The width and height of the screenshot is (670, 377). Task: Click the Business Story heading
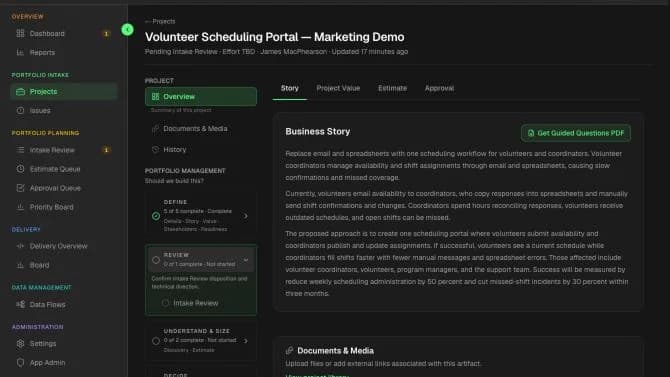click(317, 131)
